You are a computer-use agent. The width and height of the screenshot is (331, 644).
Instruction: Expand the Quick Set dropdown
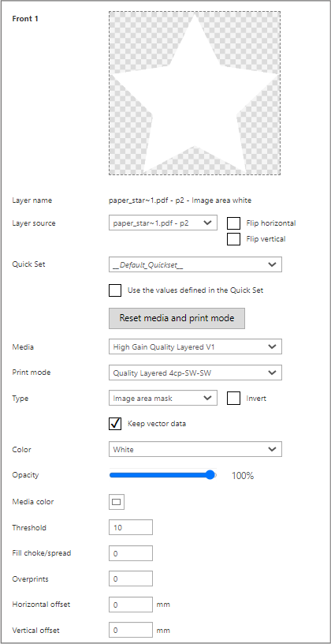[195, 264]
